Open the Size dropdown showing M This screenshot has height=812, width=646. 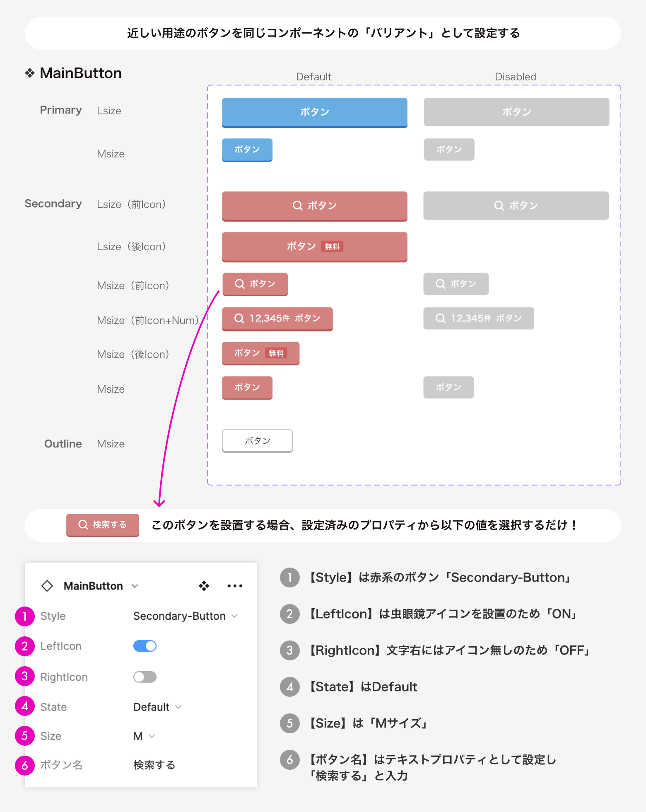[x=143, y=736]
